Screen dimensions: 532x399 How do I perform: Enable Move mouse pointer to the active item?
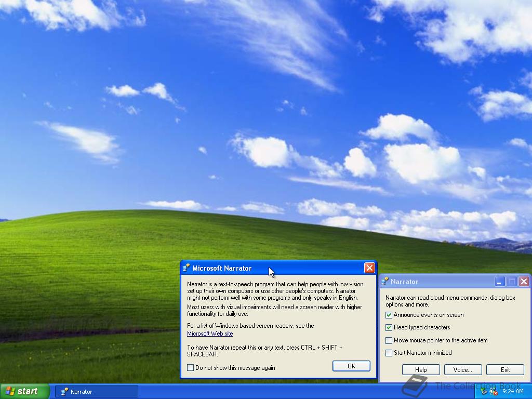coord(389,340)
